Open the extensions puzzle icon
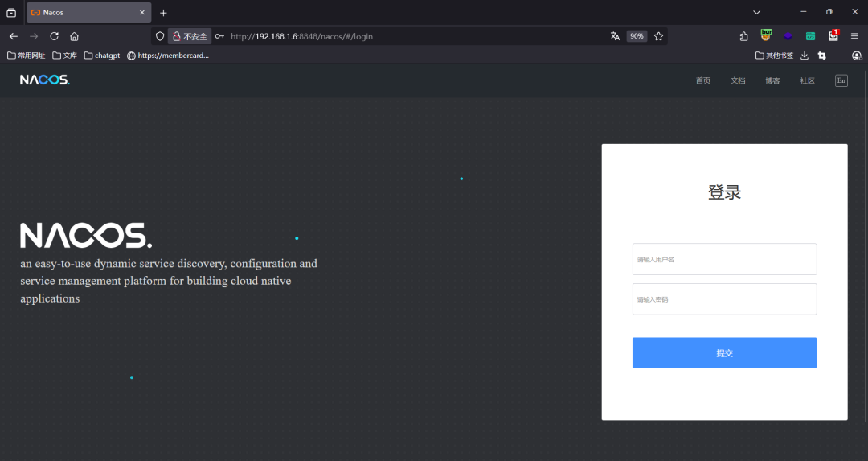The image size is (868, 461). (x=744, y=36)
